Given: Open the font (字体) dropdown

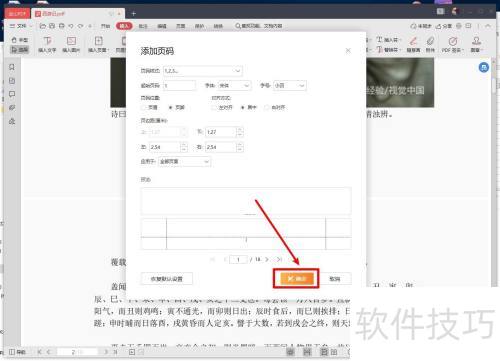Looking at the screenshot, I should [234, 86].
